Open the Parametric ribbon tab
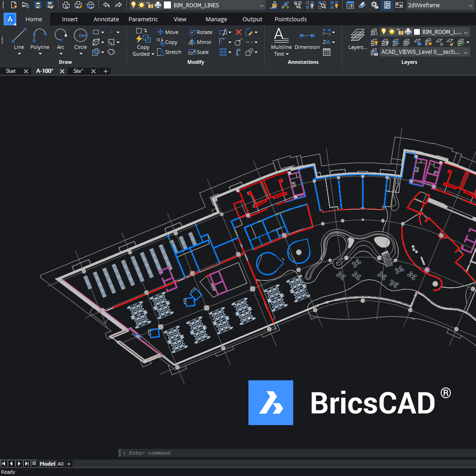Image resolution: width=476 pixels, height=476 pixels. 143,19
